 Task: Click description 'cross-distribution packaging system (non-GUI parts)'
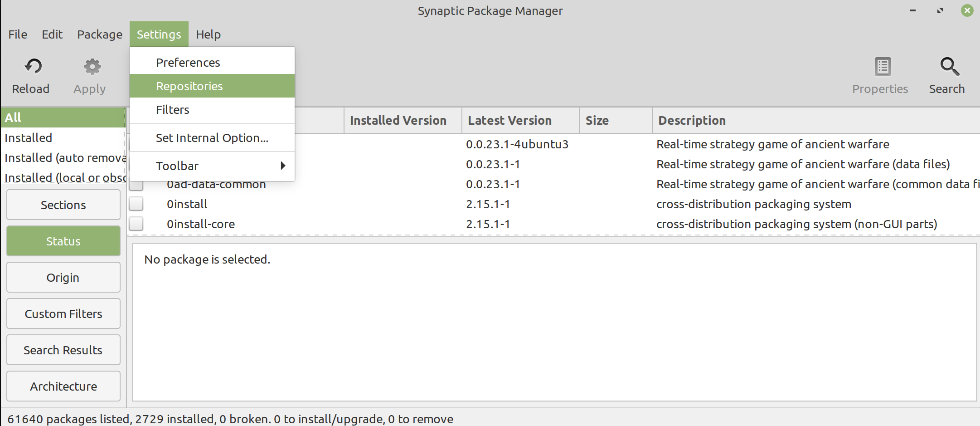tap(797, 224)
